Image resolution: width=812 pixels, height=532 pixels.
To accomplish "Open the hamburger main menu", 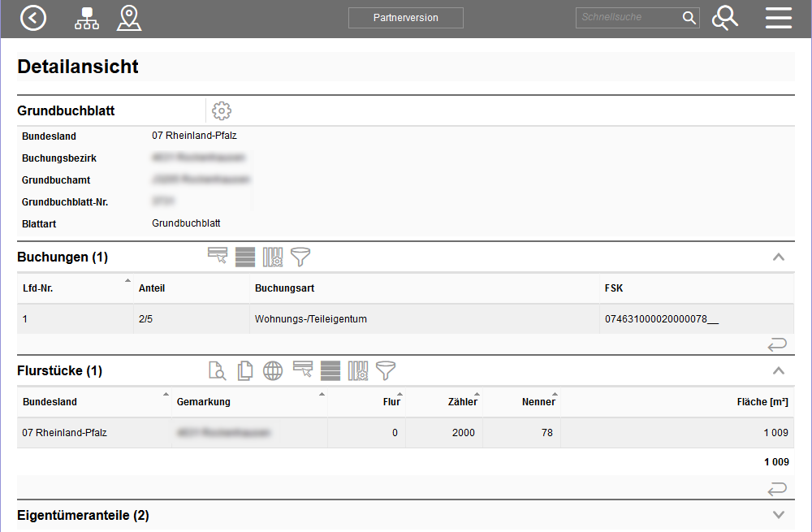I will click(x=778, y=18).
